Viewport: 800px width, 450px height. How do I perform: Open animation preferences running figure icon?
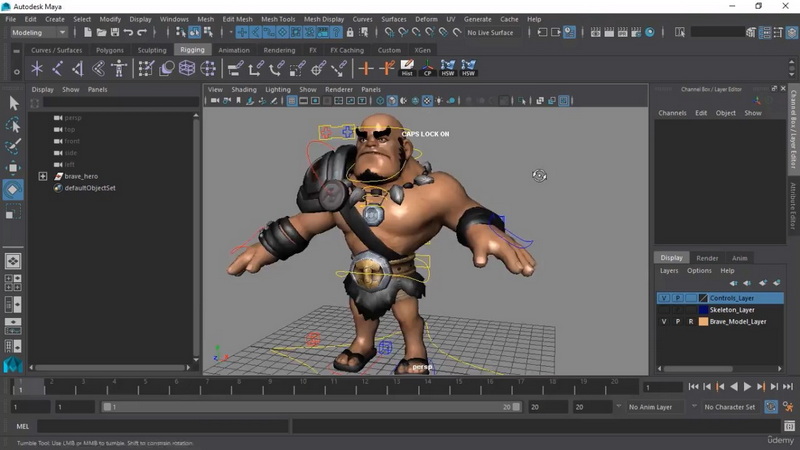(x=788, y=407)
